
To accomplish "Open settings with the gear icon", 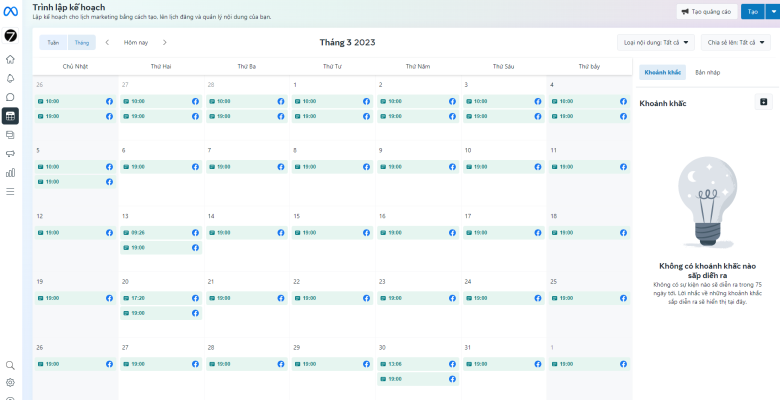I will click(10, 382).
